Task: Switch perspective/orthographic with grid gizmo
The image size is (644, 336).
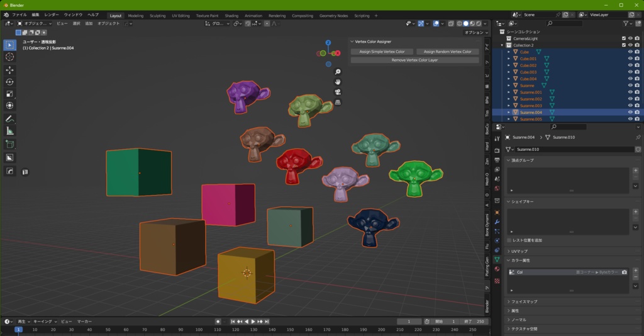Action: pos(338,102)
